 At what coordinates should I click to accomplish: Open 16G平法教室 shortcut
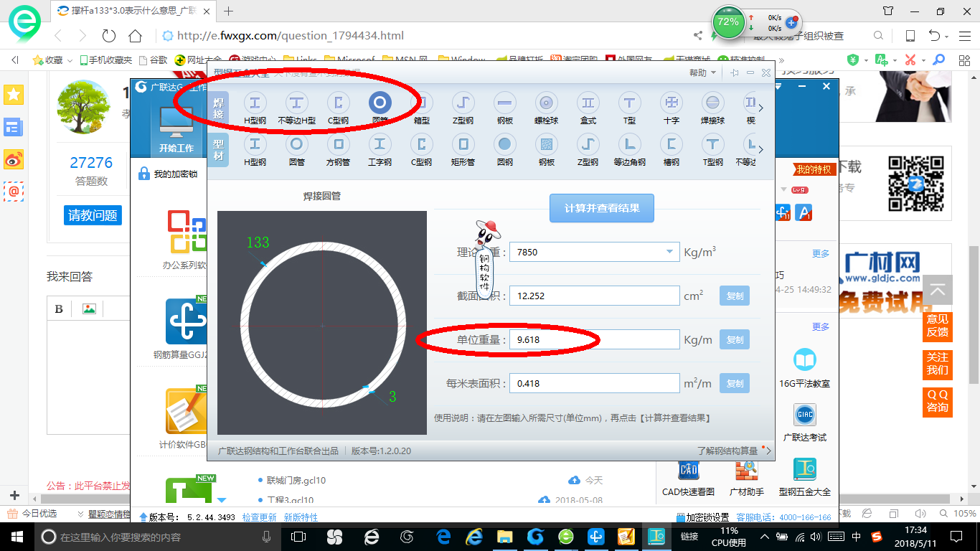pyautogui.click(x=804, y=369)
